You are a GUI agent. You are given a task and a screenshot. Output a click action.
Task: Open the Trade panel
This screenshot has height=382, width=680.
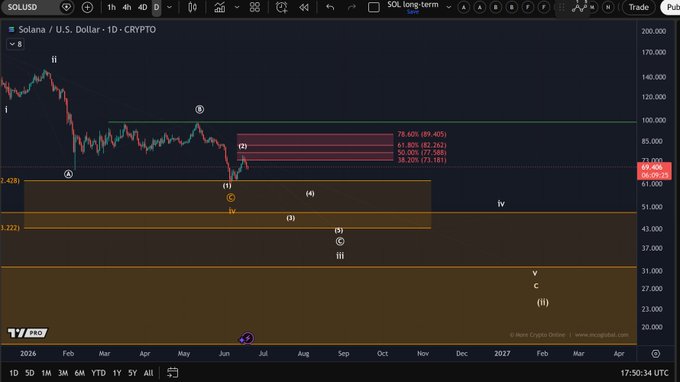[x=638, y=7]
